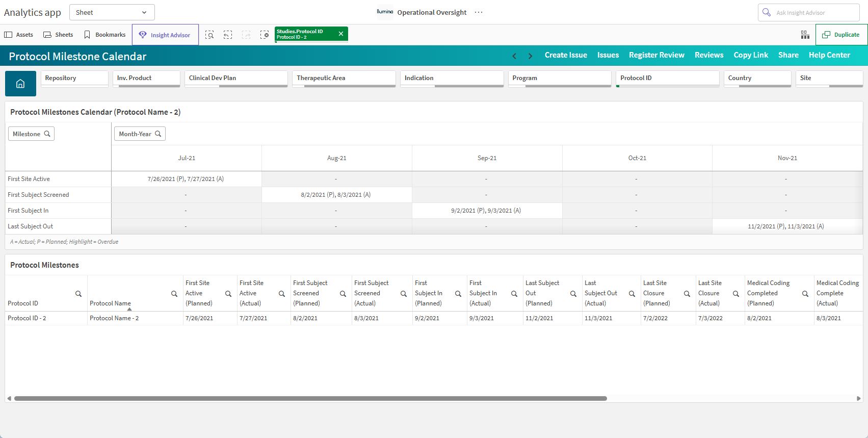Image resolution: width=868 pixels, height=438 pixels.
Task: Search the Milestone dimension
Action: point(31,134)
